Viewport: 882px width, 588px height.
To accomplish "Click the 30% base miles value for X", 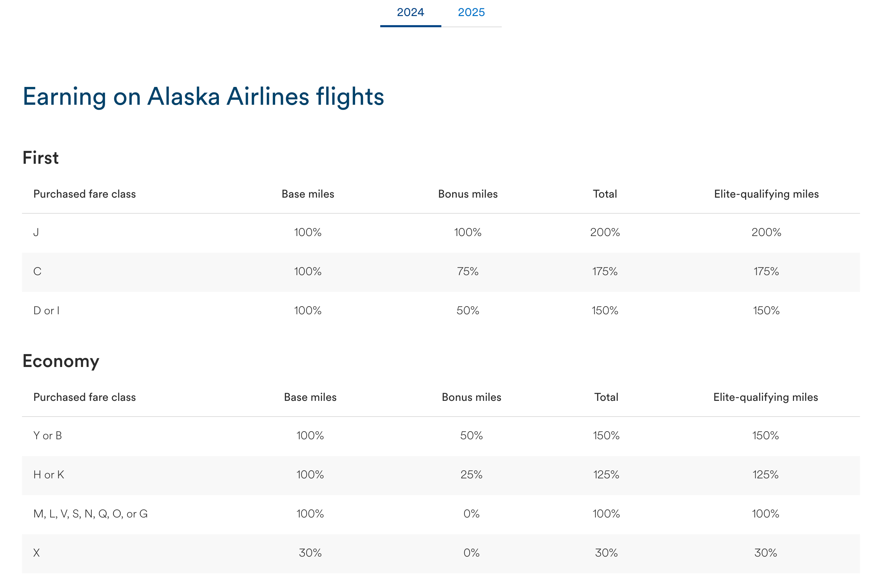I will [310, 553].
